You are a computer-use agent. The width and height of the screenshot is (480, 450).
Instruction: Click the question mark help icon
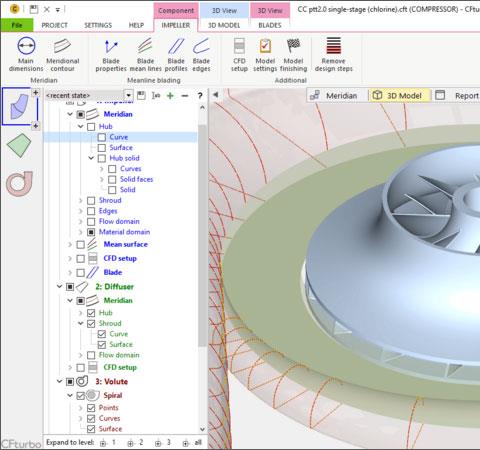[200, 96]
